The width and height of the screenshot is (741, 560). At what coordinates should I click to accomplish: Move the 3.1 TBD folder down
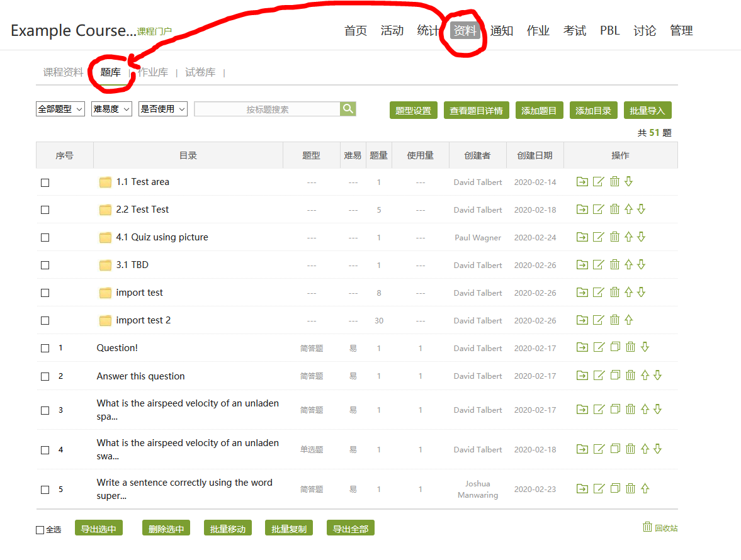click(642, 265)
